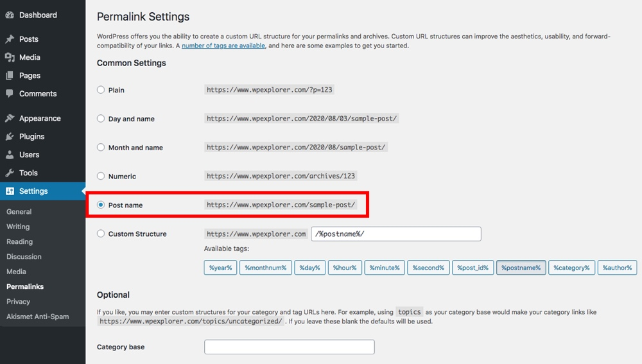Click the Category base input field
The image size is (642, 364).
289,347
